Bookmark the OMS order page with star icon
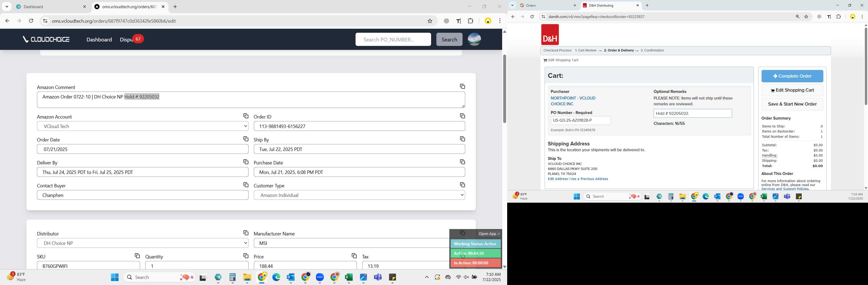The height and width of the screenshot is (285, 868). point(430,21)
